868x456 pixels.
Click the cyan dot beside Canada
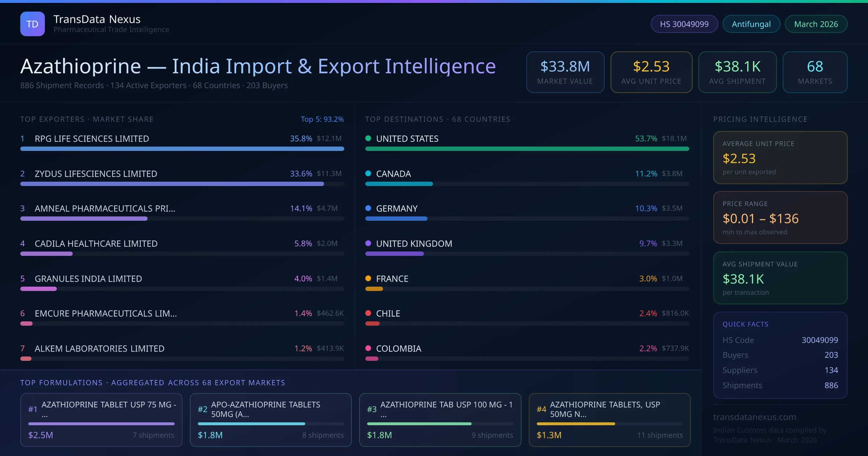(x=368, y=173)
